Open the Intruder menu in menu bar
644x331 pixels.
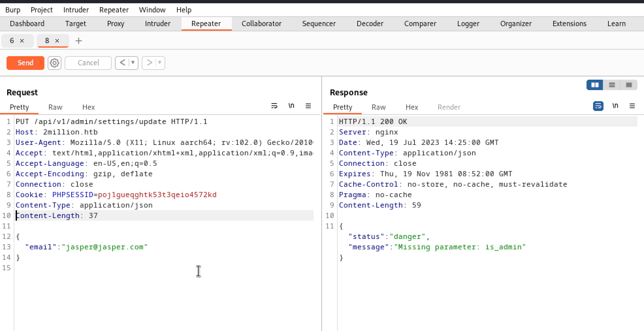(76, 10)
